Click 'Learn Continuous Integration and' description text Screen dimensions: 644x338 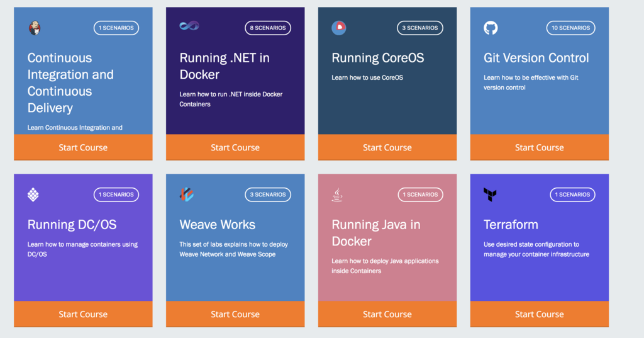tap(75, 128)
